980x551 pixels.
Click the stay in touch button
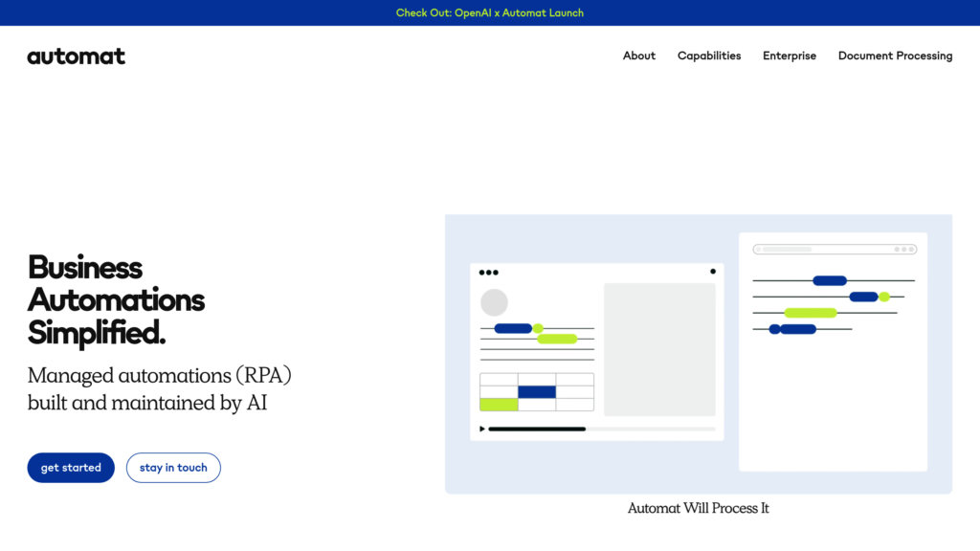[x=173, y=468]
